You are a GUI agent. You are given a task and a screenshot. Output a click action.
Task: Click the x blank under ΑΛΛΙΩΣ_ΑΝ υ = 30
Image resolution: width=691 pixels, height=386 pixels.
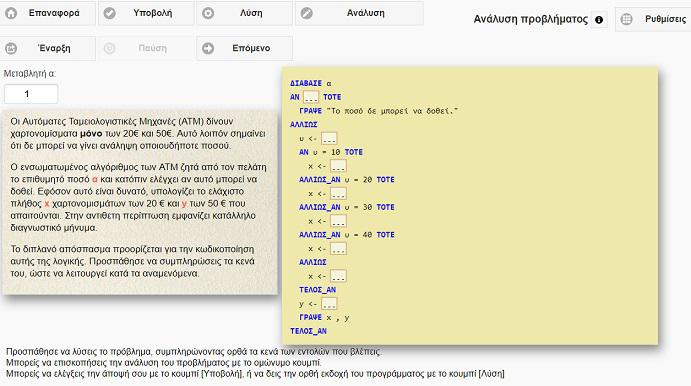coord(338,221)
